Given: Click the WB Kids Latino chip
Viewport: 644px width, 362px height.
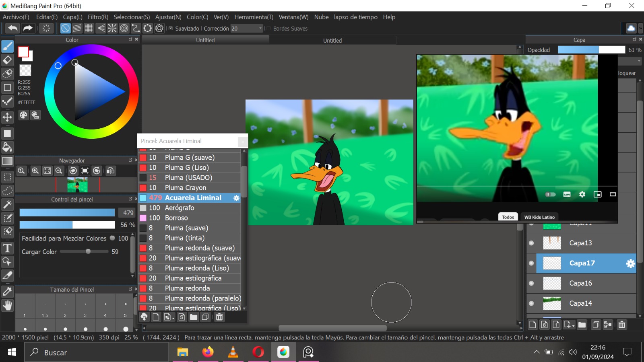Looking at the screenshot, I should pos(539,217).
